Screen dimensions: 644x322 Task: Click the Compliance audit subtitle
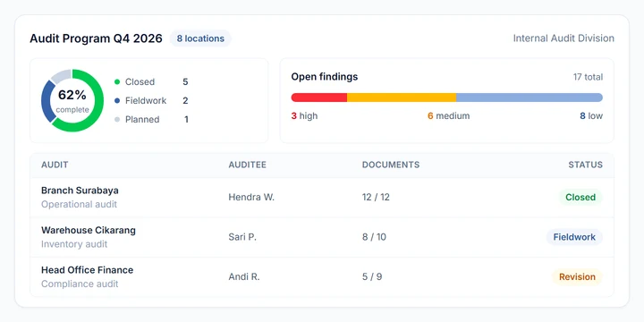[80, 284]
